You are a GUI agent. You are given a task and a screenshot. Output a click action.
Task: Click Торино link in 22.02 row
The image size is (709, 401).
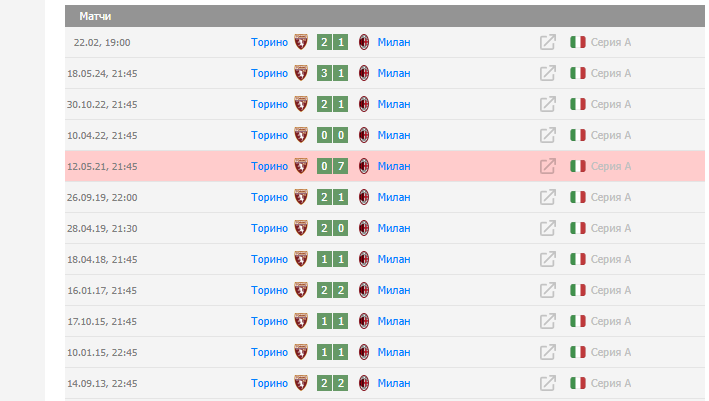(x=270, y=42)
